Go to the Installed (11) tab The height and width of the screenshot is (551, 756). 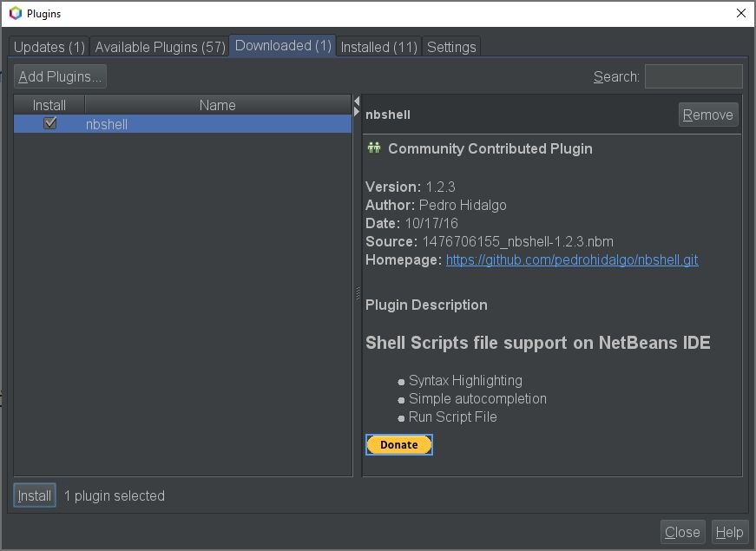pos(378,47)
